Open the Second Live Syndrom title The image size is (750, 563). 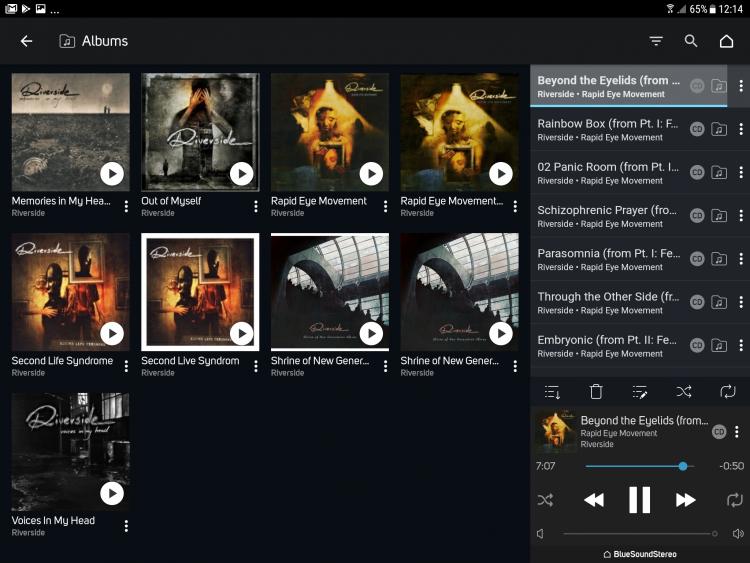point(190,361)
